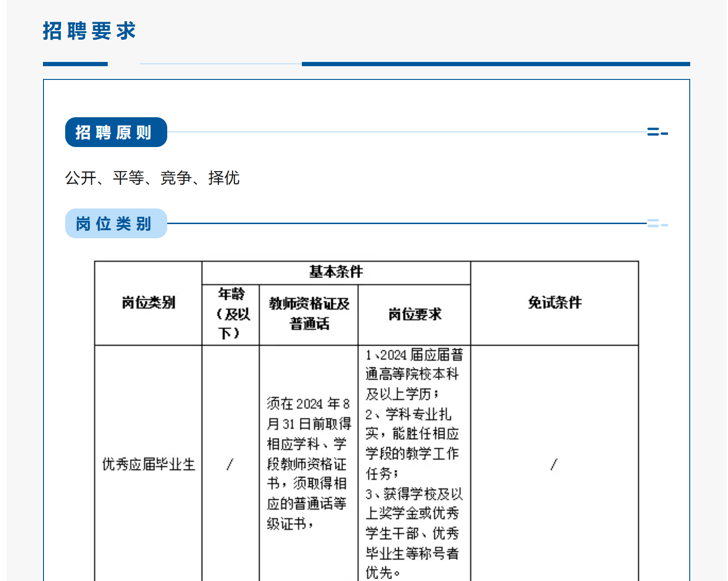Click the 基本条件 table header
The image size is (728, 581).
(x=336, y=272)
